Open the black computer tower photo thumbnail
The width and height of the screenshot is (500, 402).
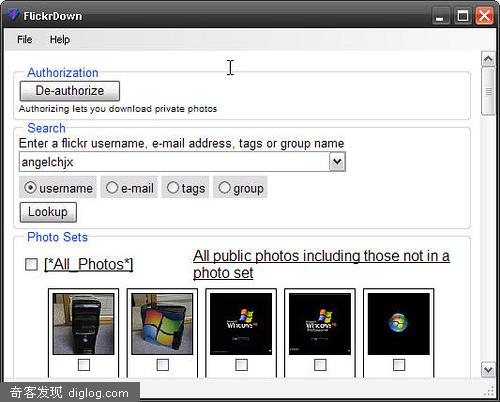click(83, 324)
